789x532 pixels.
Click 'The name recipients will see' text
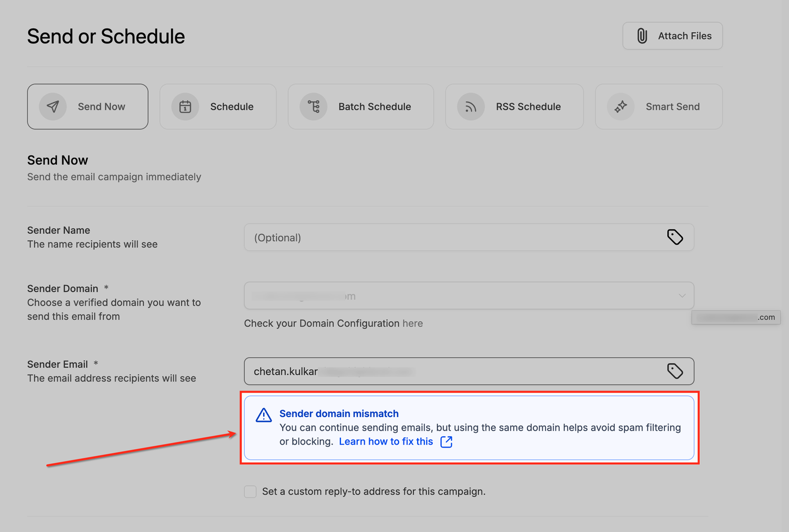(x=92, y=244)
